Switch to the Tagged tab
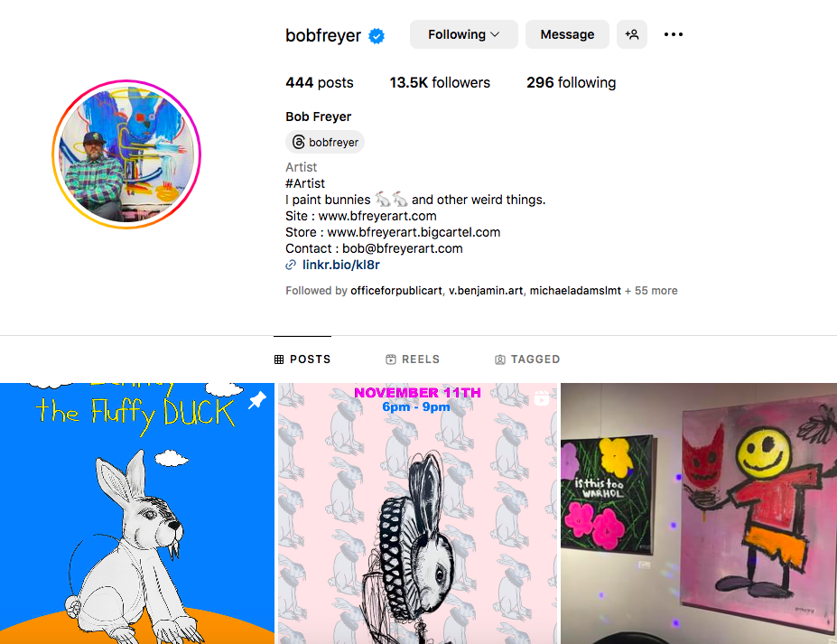Screen dimensions: 837x644 527,359
